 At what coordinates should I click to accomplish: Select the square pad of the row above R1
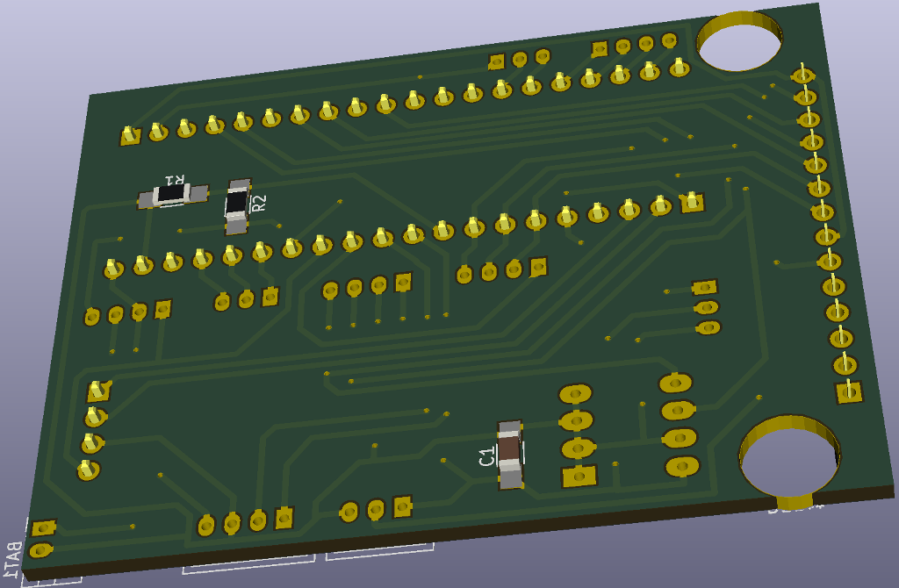(130, 136)
